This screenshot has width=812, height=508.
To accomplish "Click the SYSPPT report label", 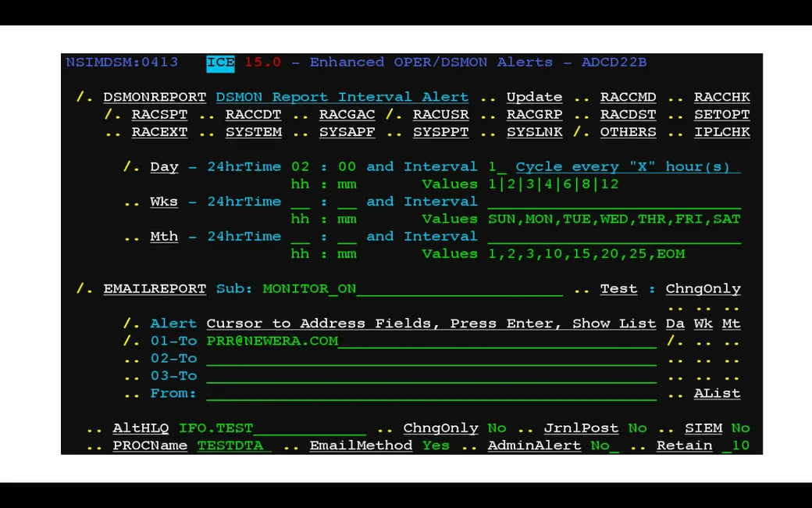I will point(440,132).
